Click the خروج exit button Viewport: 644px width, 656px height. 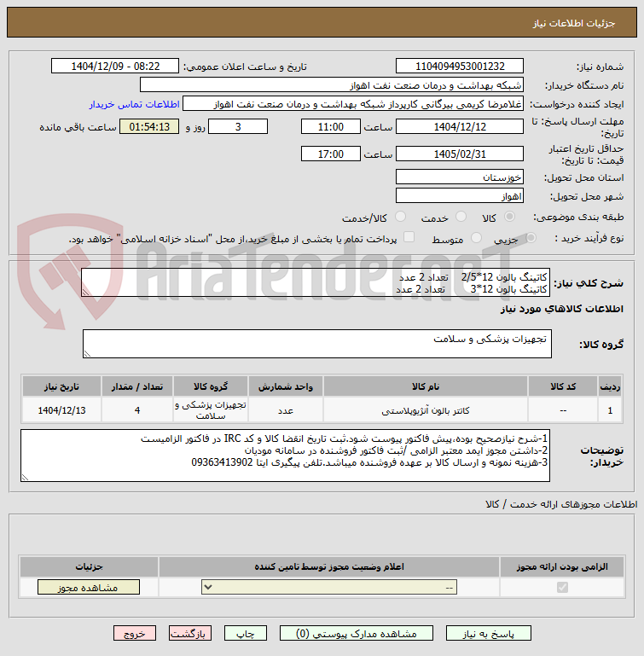click(x=134, y=634)
